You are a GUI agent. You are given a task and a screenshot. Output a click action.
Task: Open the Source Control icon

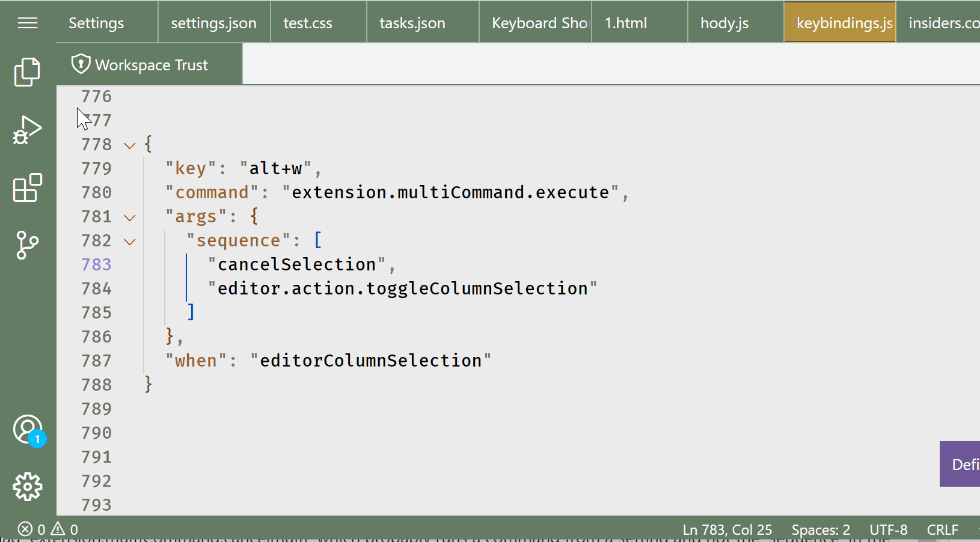[27, 245]
